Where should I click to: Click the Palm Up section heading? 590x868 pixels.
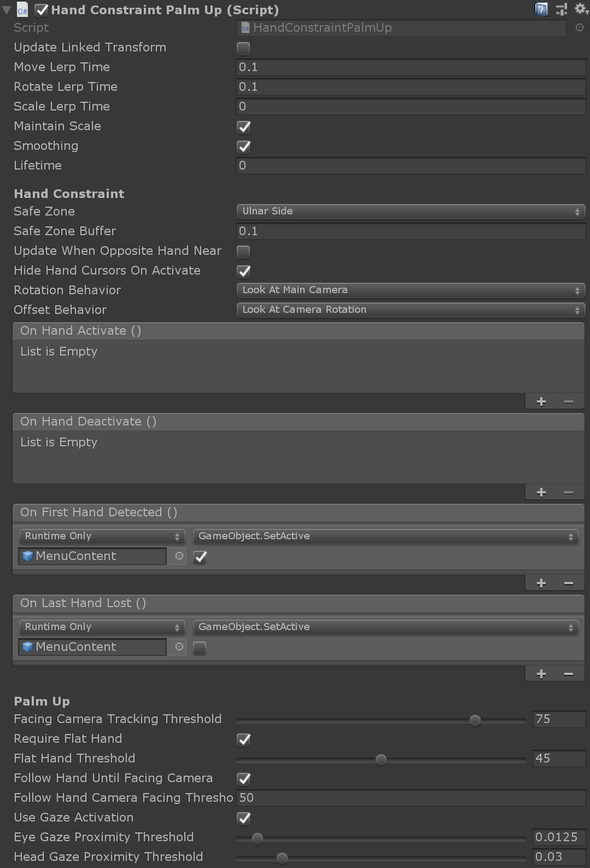coord(42,702)
